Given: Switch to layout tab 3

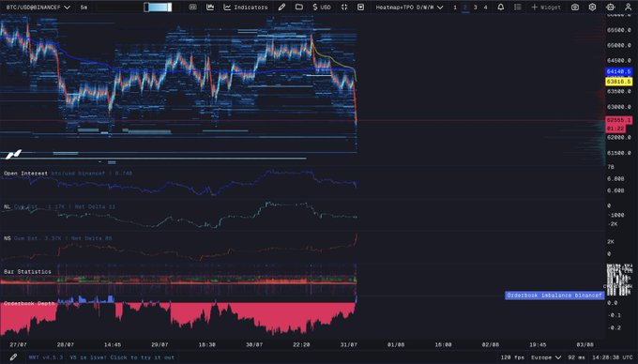Looking at the screenshot, I should pos(476,8).
